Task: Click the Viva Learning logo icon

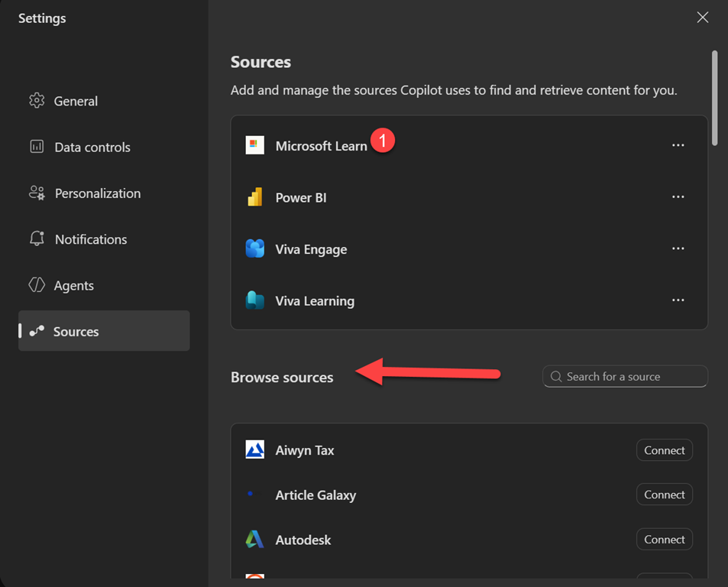Action: pos(255,300)
